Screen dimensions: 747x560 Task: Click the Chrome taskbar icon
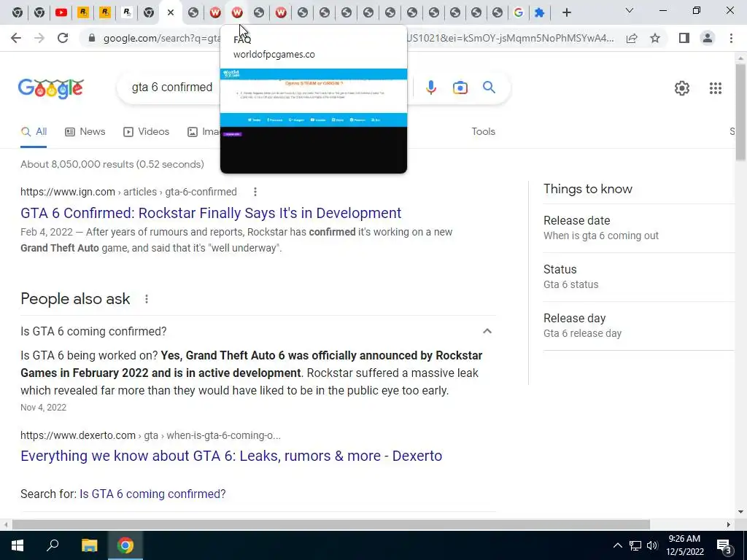(x=125, y=545)
